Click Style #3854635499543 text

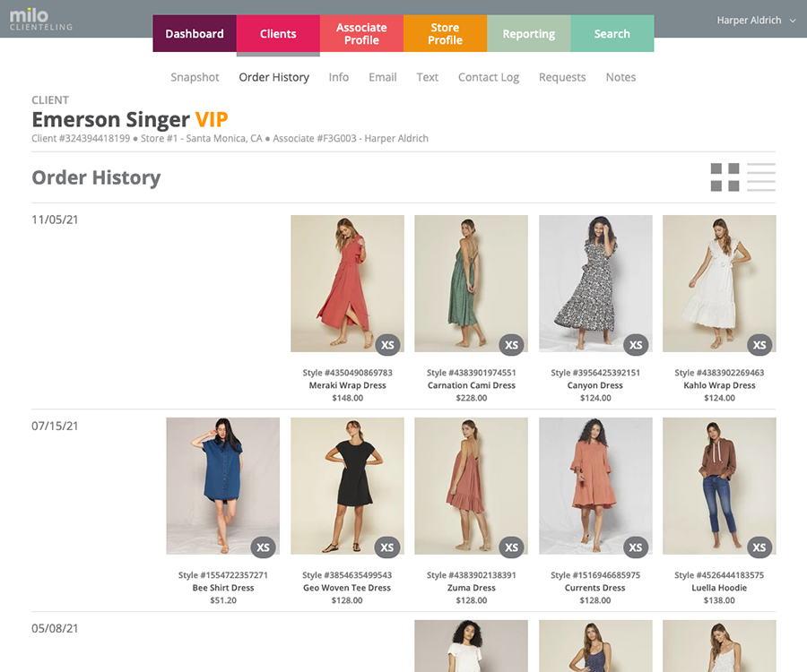[x=347, y=575]
